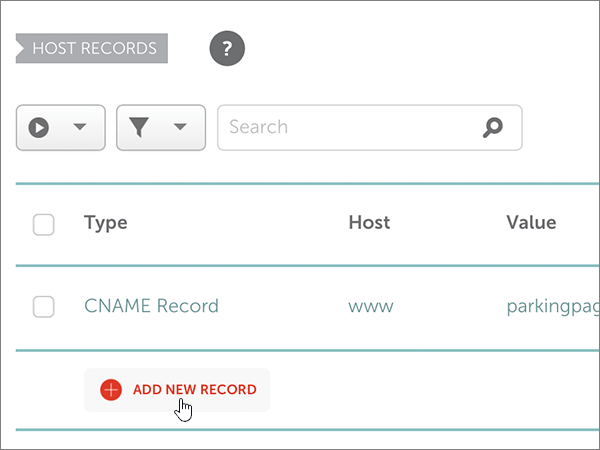Open the Host Records help question mark
600x450 pixels.
click(x=227, y=48)
